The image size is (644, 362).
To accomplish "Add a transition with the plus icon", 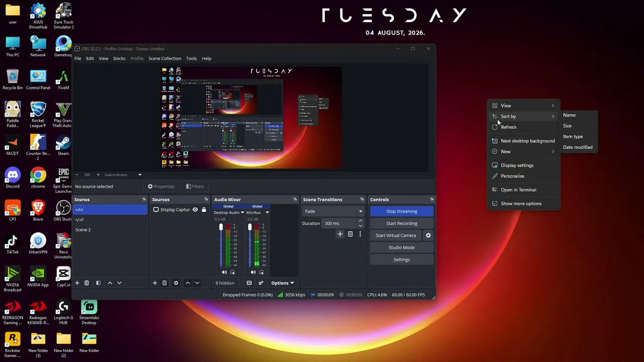I will point(340,234).
